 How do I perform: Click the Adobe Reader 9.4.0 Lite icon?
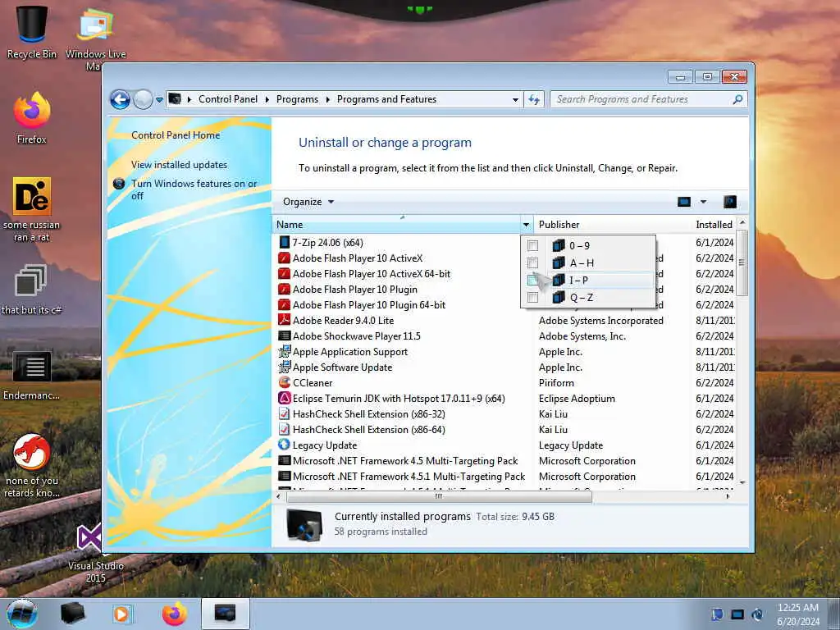[x=285, y=321]
